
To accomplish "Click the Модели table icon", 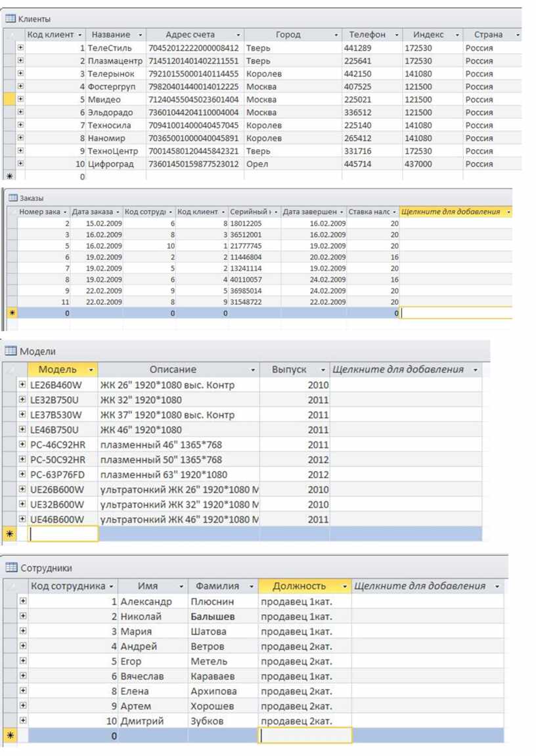I will pos(11,351).
